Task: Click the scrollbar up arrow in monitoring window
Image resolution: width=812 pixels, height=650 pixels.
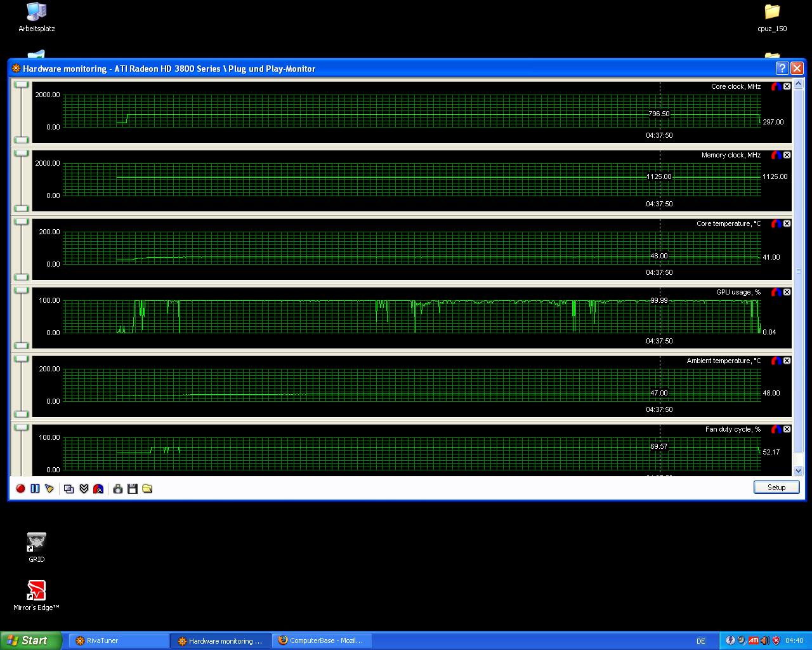Action: [x=798, y=84]
